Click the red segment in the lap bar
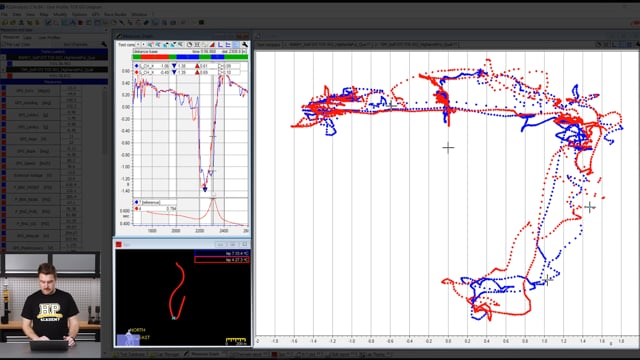 [154, 57]
